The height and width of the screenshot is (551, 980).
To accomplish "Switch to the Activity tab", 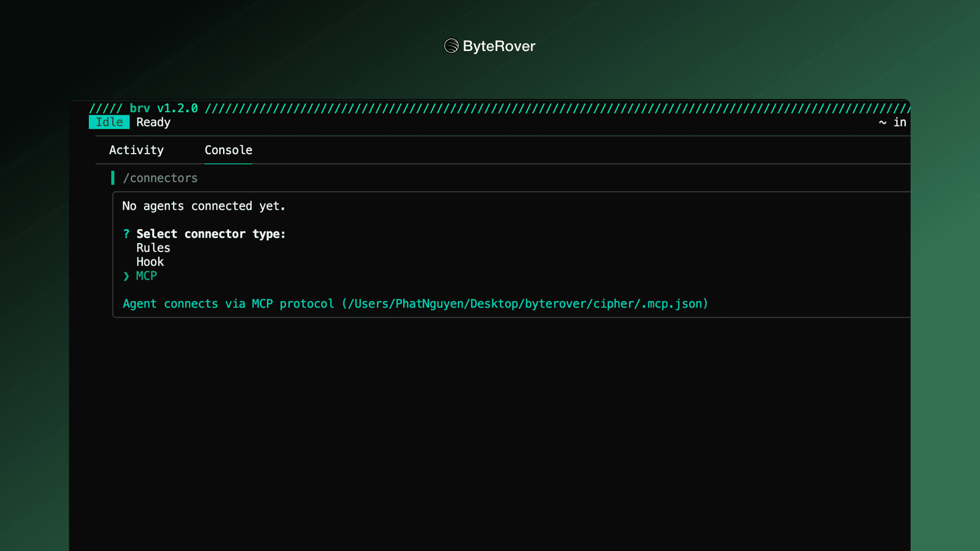I will (x=136, y=150).
